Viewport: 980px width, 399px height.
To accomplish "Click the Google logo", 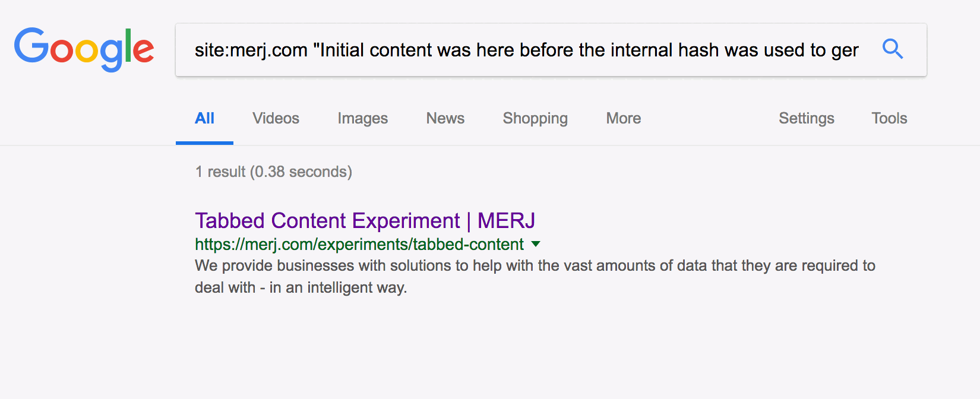I will 84,49.
